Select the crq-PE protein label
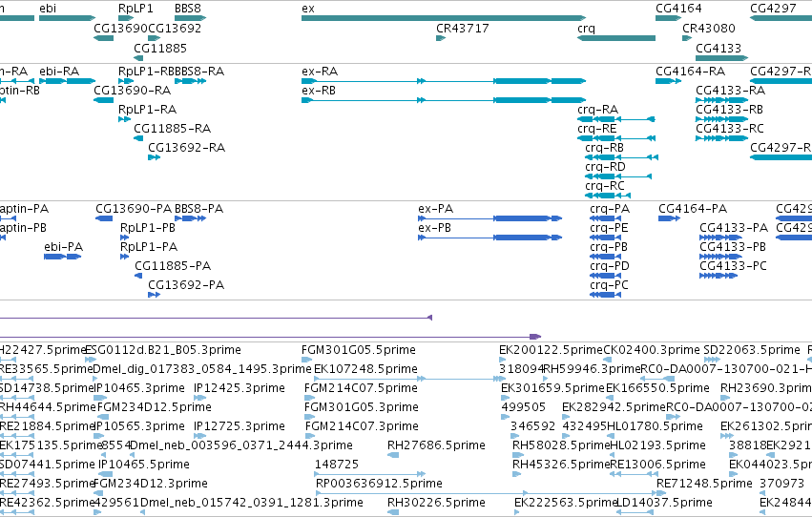Image resolution: width=812 pixels, height=517 pixels. [609, 228]
